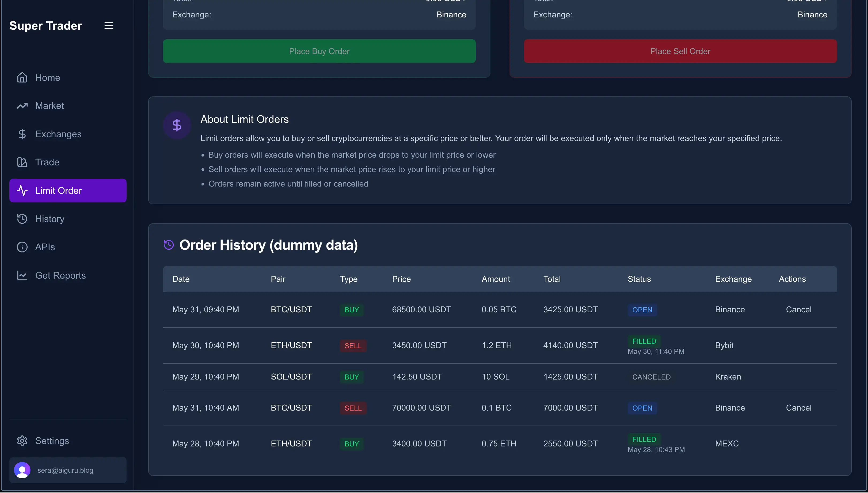Click the clock icon beside Order History

168,245
